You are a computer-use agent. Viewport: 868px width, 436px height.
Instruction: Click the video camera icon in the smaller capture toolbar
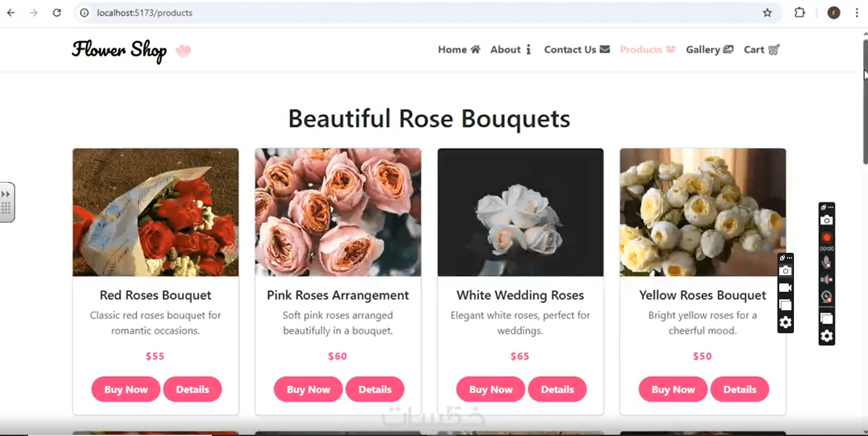click(x=786, y=288)
